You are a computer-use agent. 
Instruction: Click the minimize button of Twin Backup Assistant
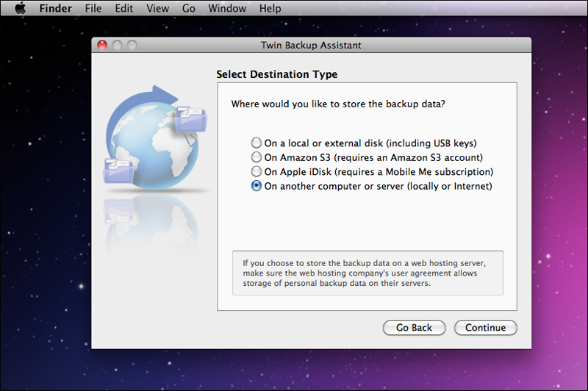[117, 46]
